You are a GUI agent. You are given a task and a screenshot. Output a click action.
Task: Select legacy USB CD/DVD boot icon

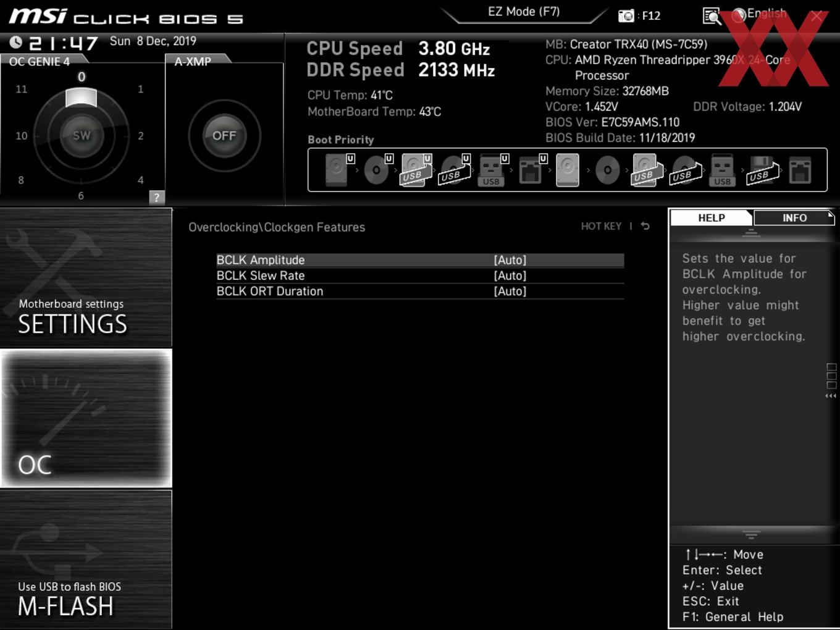(686, 170)
